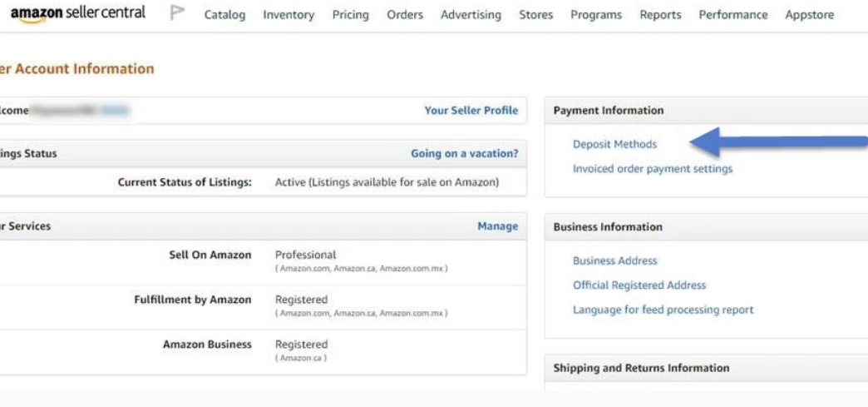This screenshot has height=407, width=868.
Task: Open the Deposit Methods link
Action: pyautogui.click(x=614, y=144)
